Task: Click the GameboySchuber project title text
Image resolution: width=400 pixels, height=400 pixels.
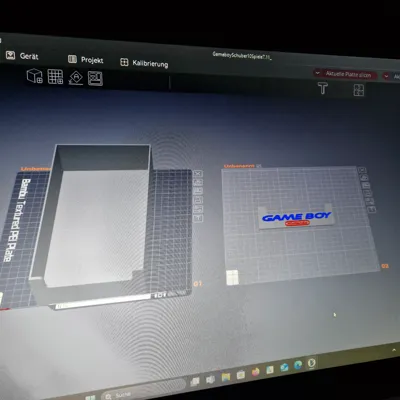Action: point(242,56)
